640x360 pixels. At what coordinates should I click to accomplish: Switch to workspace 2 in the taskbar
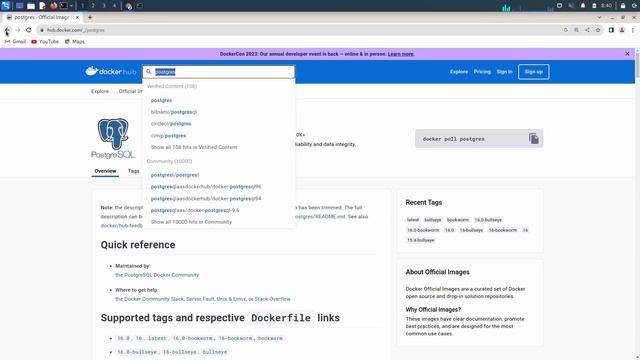(x=93, y=6)
